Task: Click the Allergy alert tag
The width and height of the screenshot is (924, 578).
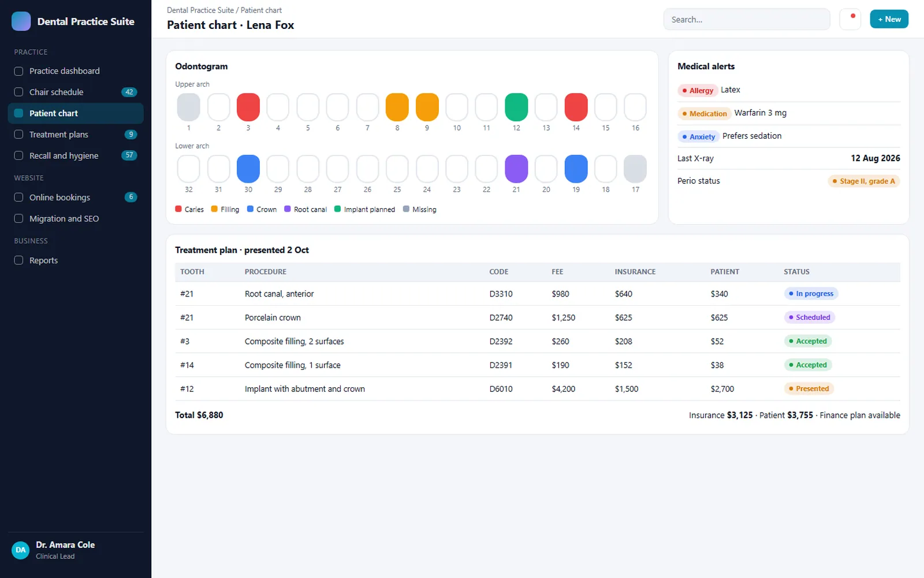Action: click(698, 90)
